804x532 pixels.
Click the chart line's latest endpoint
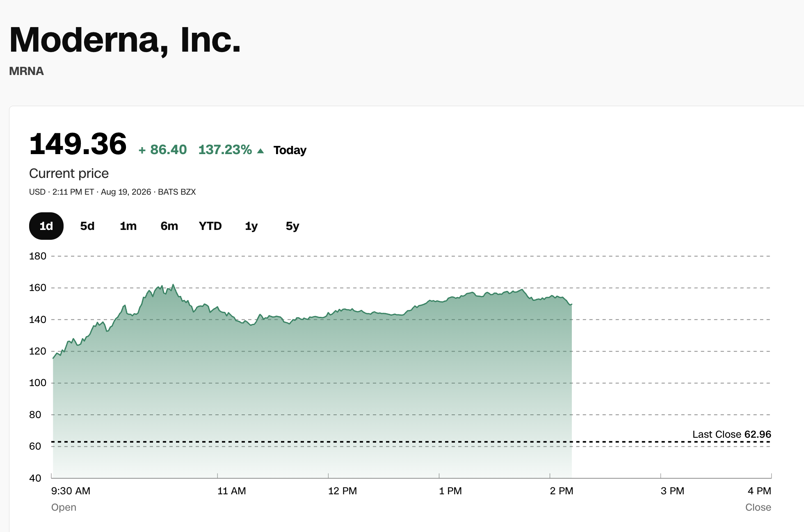point(571,304)
